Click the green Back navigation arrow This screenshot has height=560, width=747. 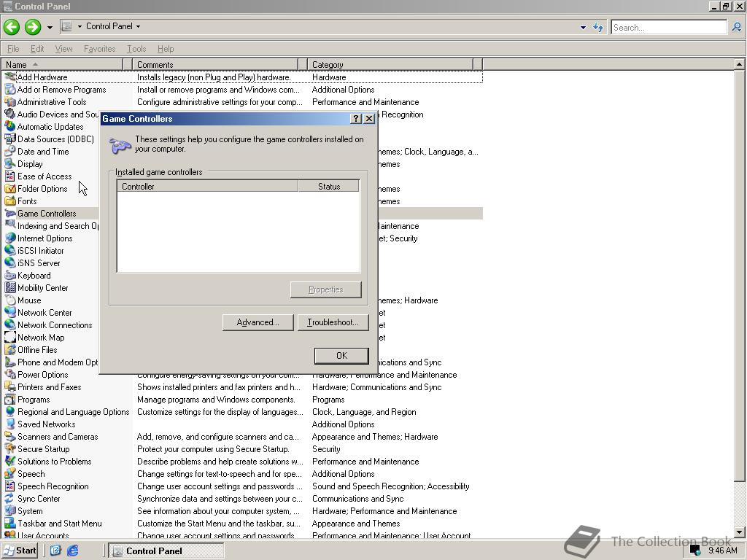point(12,27)
